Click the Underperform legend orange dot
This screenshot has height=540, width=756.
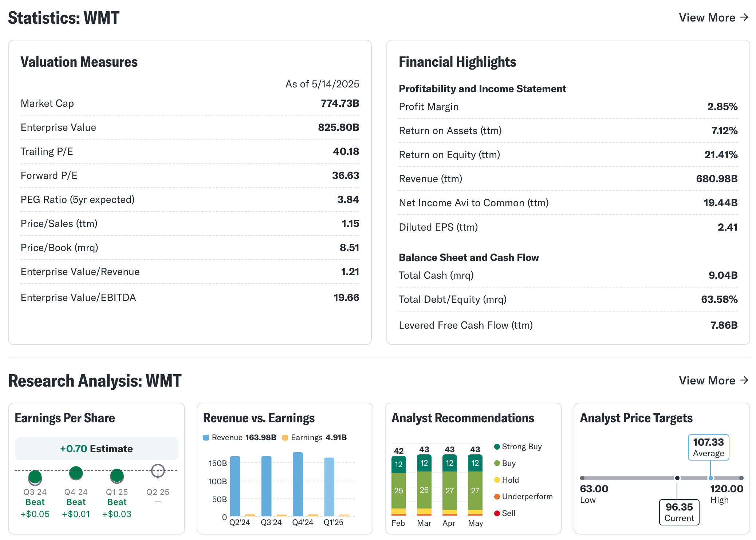coord(497,497)
